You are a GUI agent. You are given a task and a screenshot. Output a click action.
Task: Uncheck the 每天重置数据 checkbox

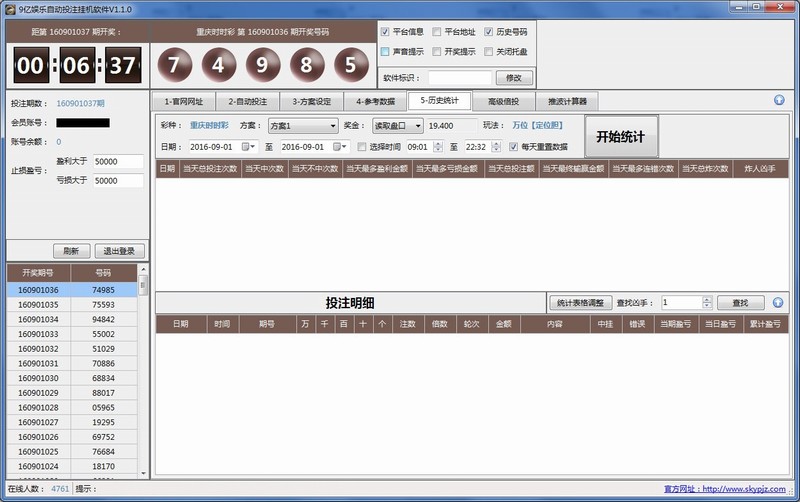point(513,146)
